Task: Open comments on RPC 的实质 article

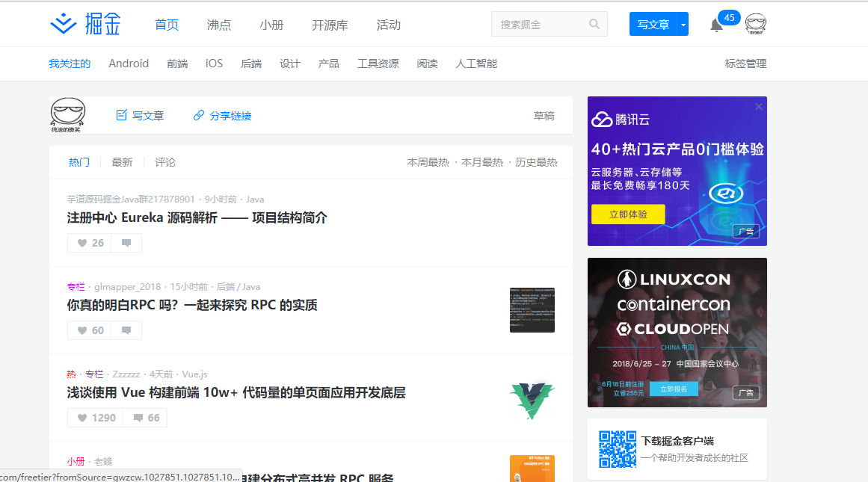Action: tap(126, 330)
